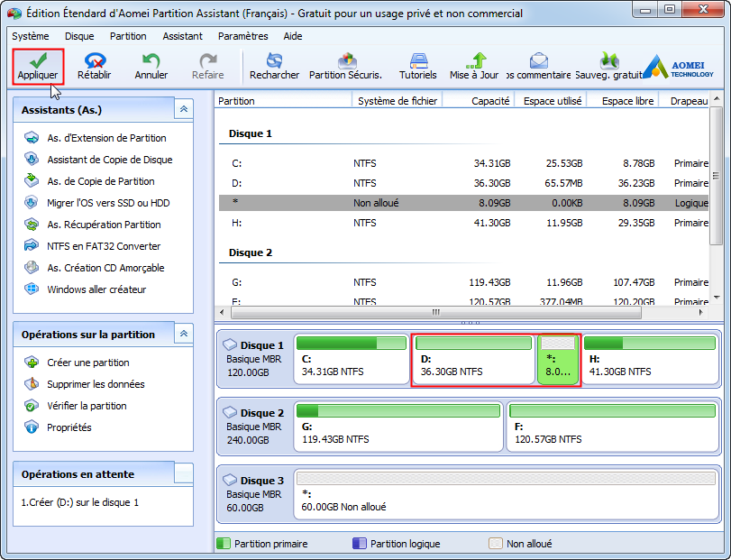Select H: partition row in list
This screenshot has height=560, width=731.
click(464, 223)
